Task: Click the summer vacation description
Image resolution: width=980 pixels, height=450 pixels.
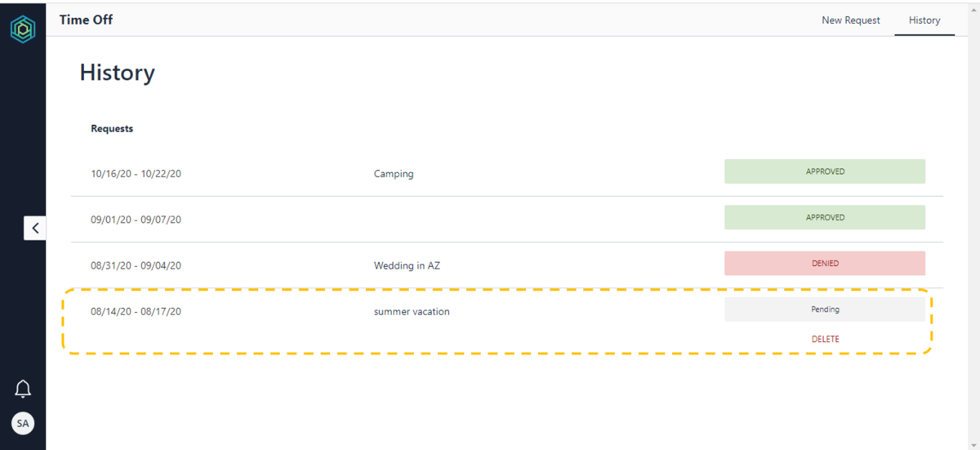Action: click(x=412, y=311)
